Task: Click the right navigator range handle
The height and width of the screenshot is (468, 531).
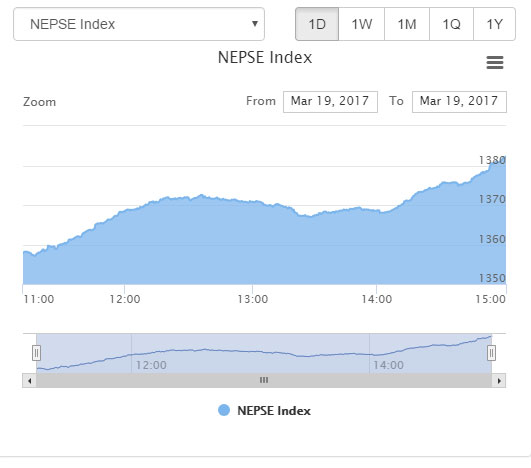Action: [x=491, y=353]
